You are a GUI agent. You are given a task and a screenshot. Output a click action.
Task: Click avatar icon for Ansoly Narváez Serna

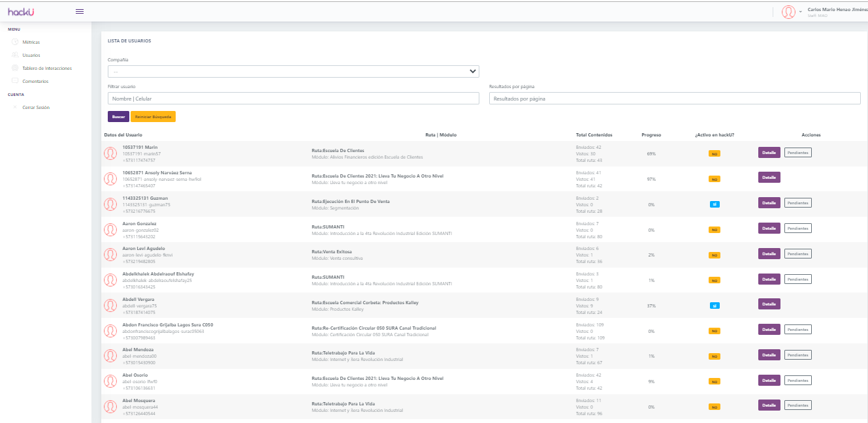110,179
